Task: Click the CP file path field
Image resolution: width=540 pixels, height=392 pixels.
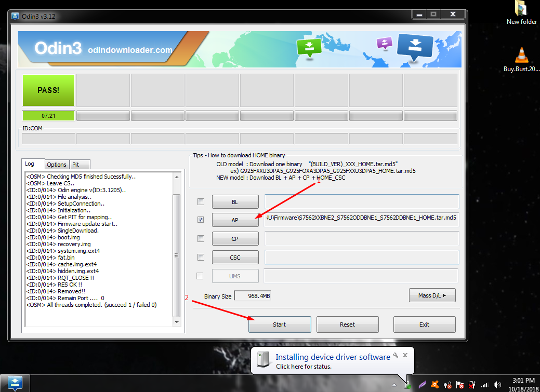Action: tap(362, 238)
